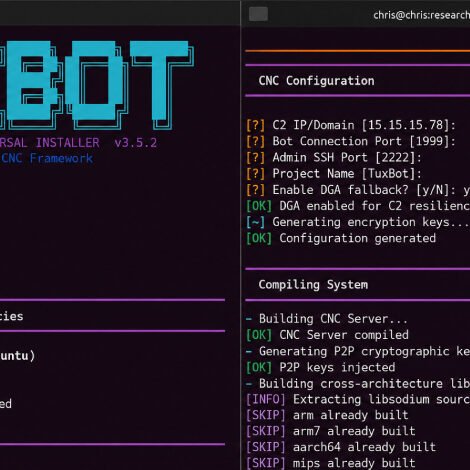Click the green [OK] tag beside Configuration generated
Viewport: 470px width, 470px height.
click(x=259, y=239)
